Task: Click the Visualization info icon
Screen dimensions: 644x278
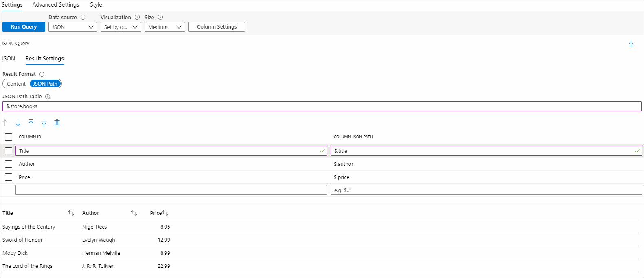Action: pyautogui.click(x=137, y=17)
